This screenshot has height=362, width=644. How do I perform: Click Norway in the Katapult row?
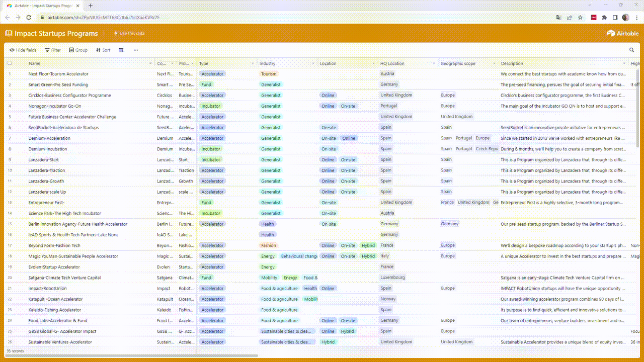click(x=388, y=299)
